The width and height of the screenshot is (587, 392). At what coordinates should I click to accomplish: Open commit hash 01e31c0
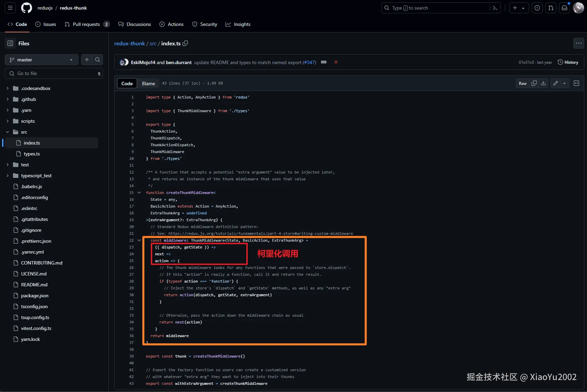click(526, 62)
